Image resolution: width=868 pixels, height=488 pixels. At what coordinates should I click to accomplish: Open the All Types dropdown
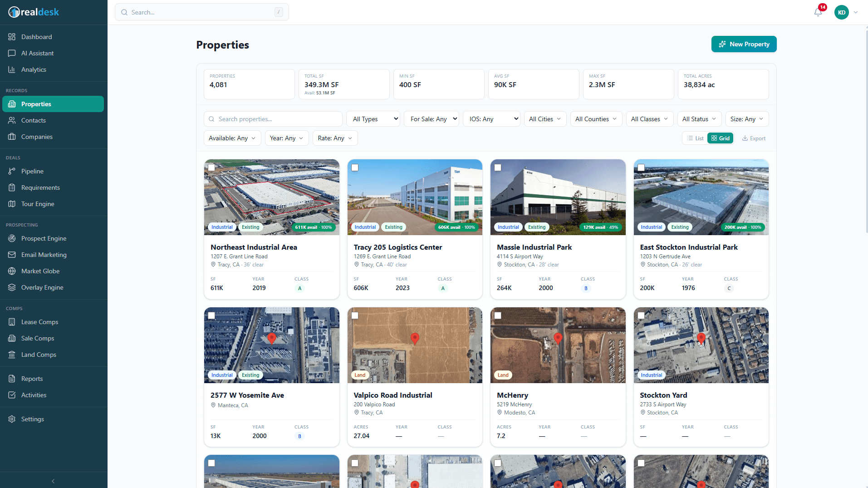373,119
